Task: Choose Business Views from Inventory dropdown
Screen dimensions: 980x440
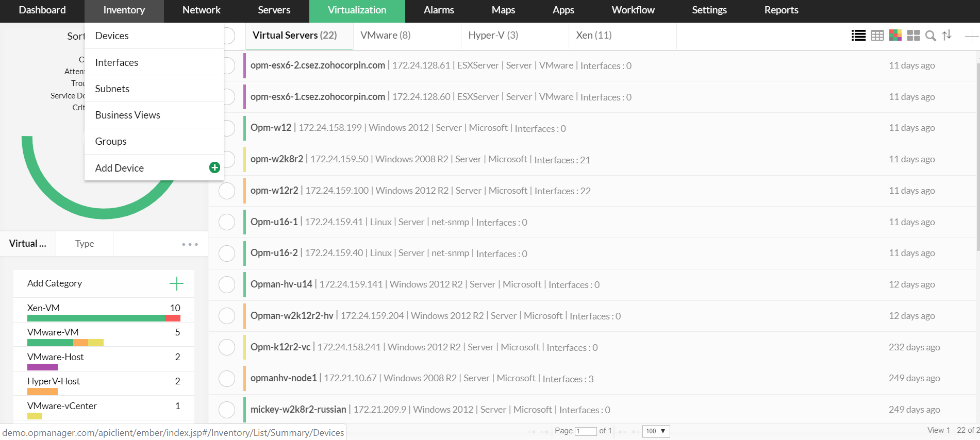Action: tap(154, 115)
